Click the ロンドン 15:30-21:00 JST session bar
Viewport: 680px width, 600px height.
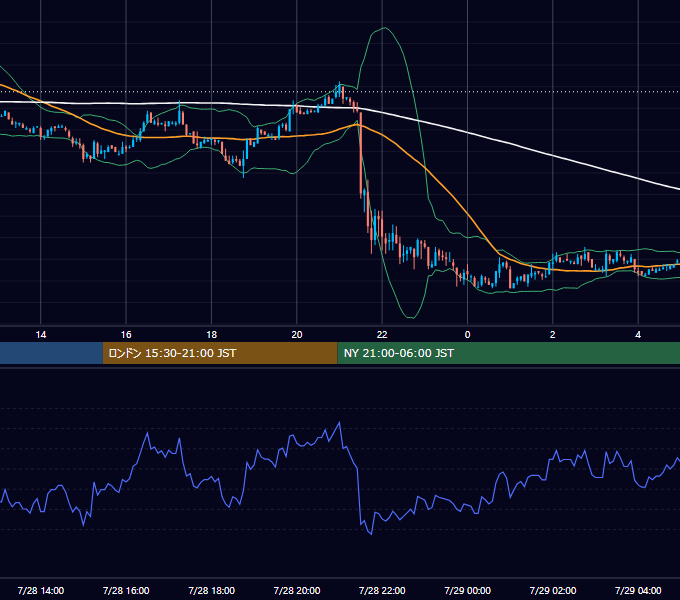point(220,353)
